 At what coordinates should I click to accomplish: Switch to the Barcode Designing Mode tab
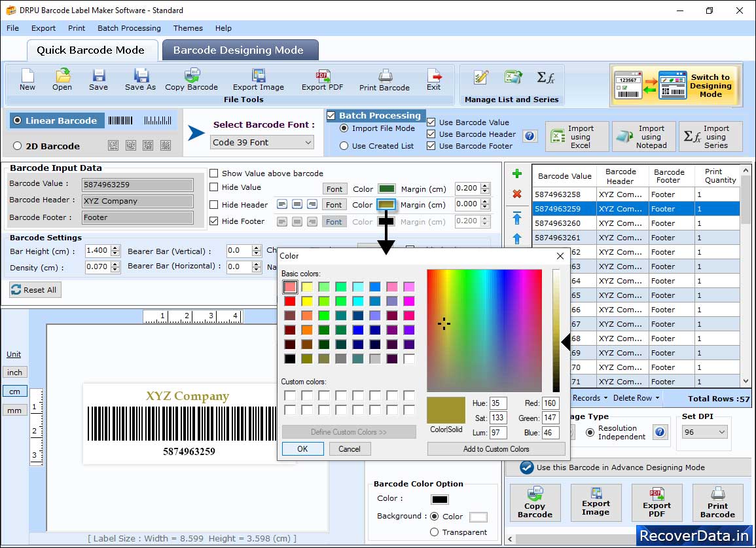pyautogui.click(x=240, y=50)
